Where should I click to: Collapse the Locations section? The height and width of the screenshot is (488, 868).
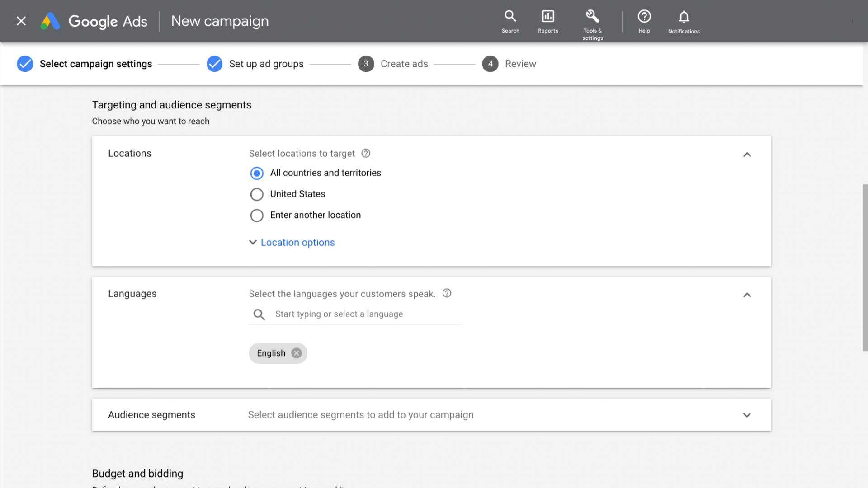pyautogui.click(x=747, y=155)
